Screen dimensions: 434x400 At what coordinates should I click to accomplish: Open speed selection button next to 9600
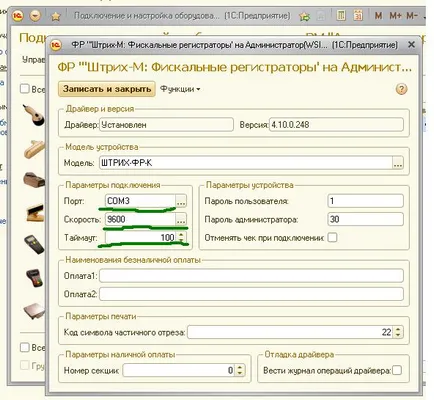click(x=181, y=220)
